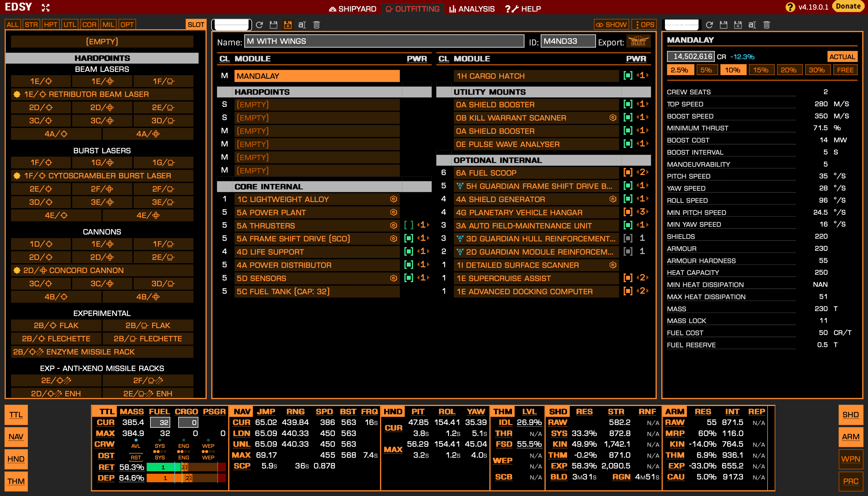Filter module list by HPT tab
Screen dimensions: 868x496
(x=50, y=24)
